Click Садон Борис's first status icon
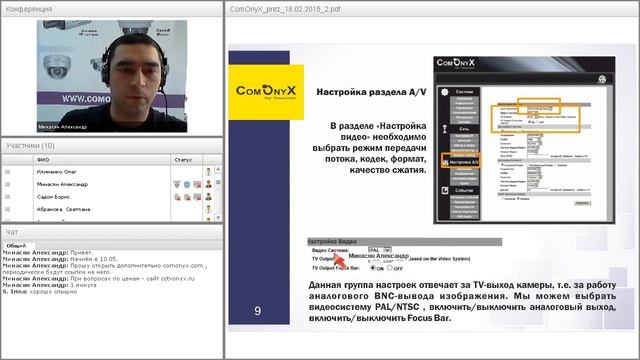 177,197
